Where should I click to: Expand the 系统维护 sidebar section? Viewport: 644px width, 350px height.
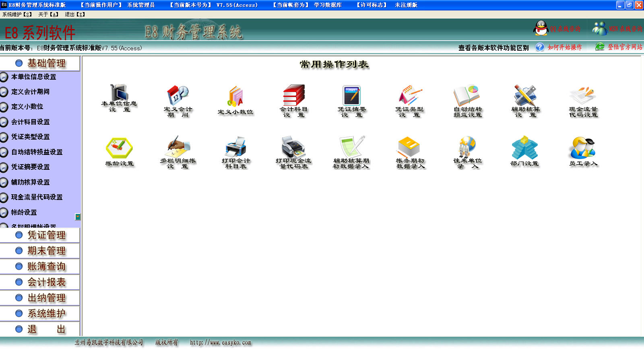pos(40,313)
